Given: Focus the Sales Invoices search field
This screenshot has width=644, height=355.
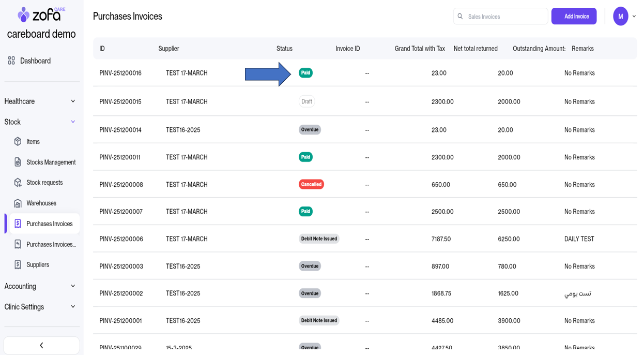Looking at the screenshot, I should click(504, 17).
